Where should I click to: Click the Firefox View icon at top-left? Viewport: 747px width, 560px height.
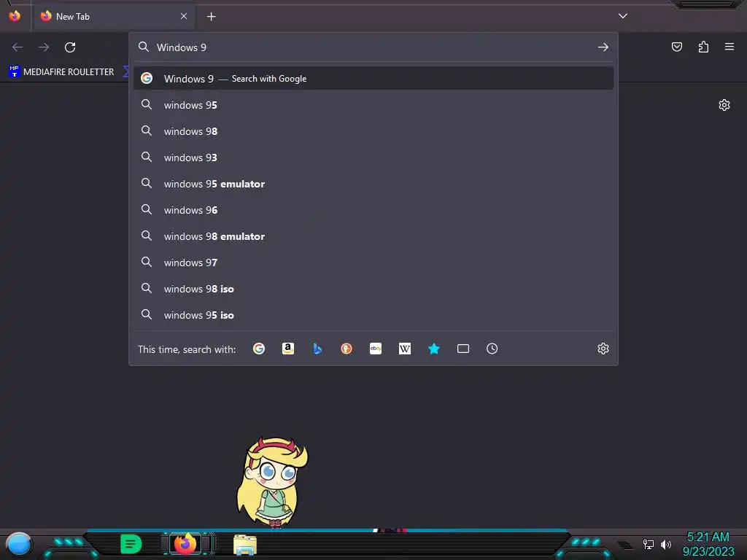click(x=15, y=16)
